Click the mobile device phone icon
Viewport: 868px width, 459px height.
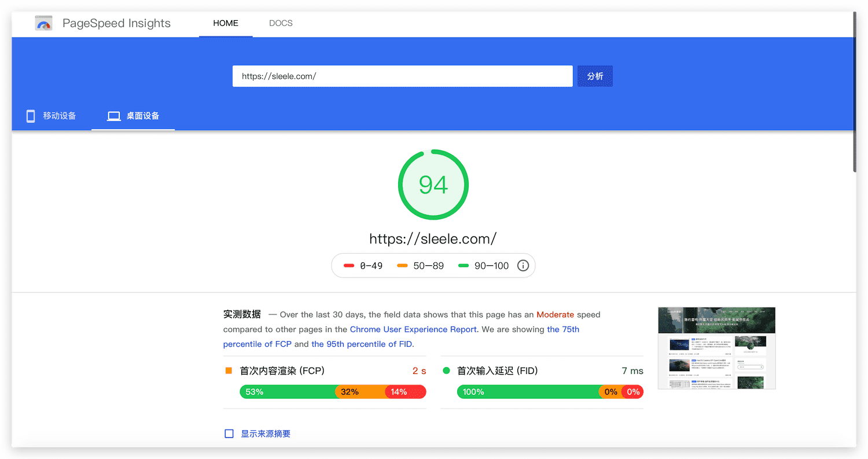tap(31, 116)
